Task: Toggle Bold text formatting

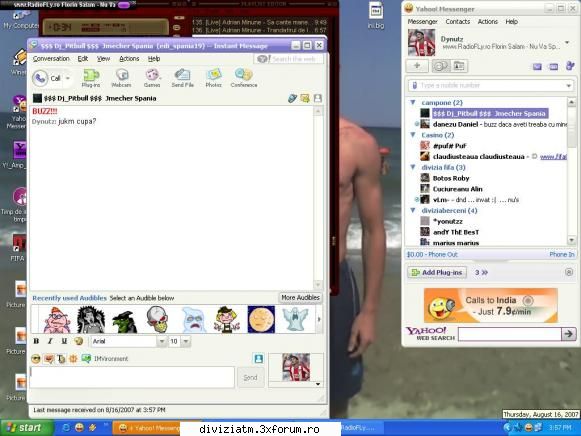Action: coord(36,341)
